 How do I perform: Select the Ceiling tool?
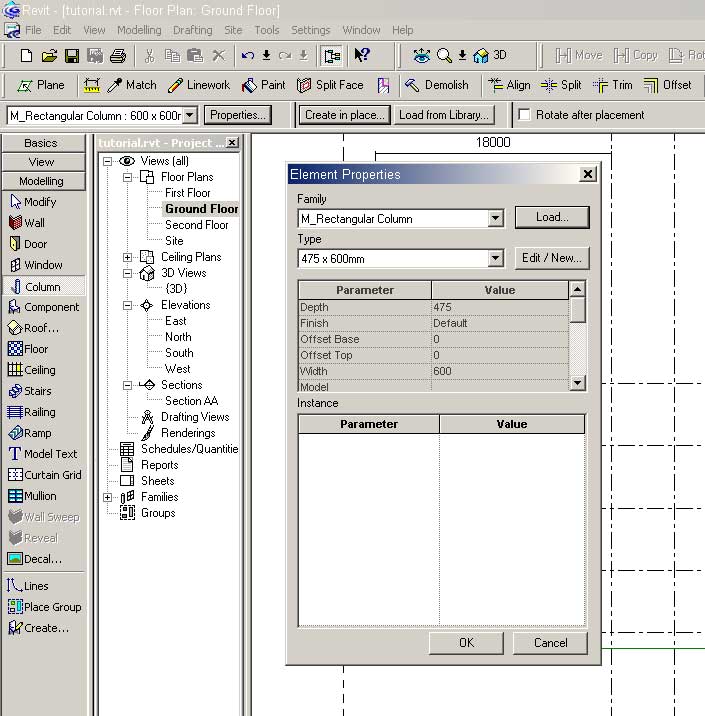pos(32,370)
